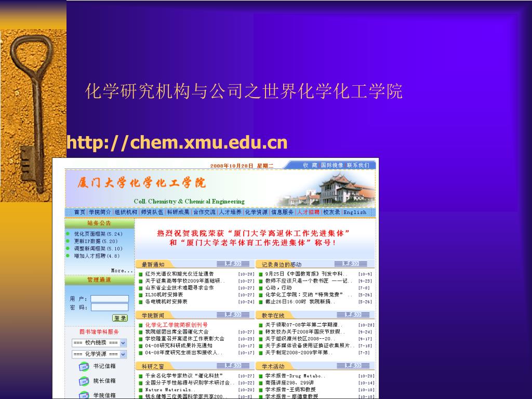
Task: Click 更多 button in 学术活动 section
Action: click(x=353, y=366)
